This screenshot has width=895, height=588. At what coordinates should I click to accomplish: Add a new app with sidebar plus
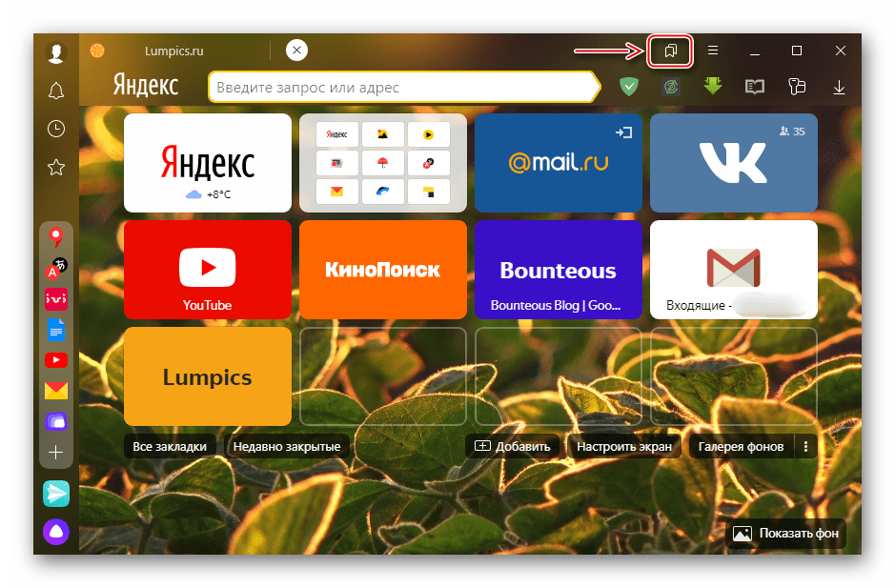(56, 452)
